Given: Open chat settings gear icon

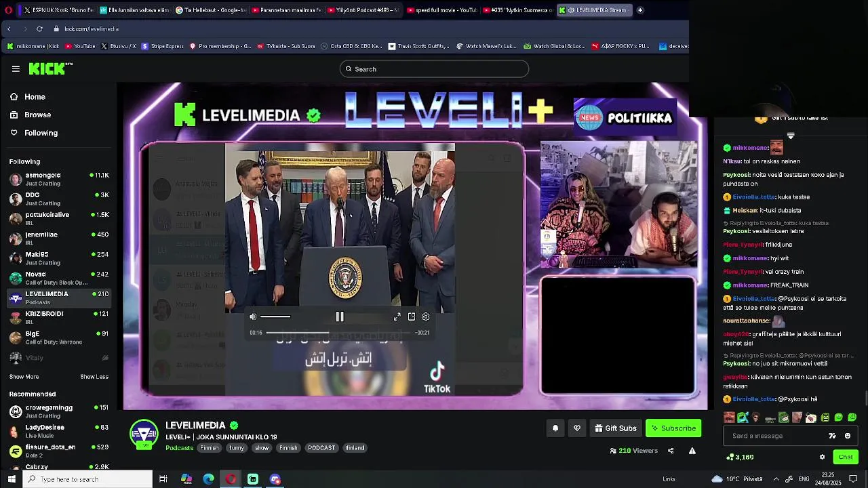Looking at the screenshot, I should coord(822,457).
